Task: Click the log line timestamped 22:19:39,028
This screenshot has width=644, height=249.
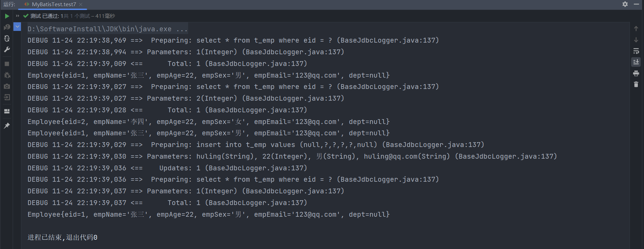Action: [x=168, y=110]
